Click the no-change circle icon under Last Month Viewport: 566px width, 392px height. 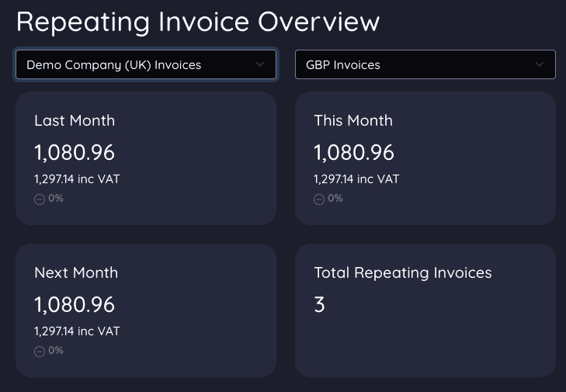click(39, 199)
